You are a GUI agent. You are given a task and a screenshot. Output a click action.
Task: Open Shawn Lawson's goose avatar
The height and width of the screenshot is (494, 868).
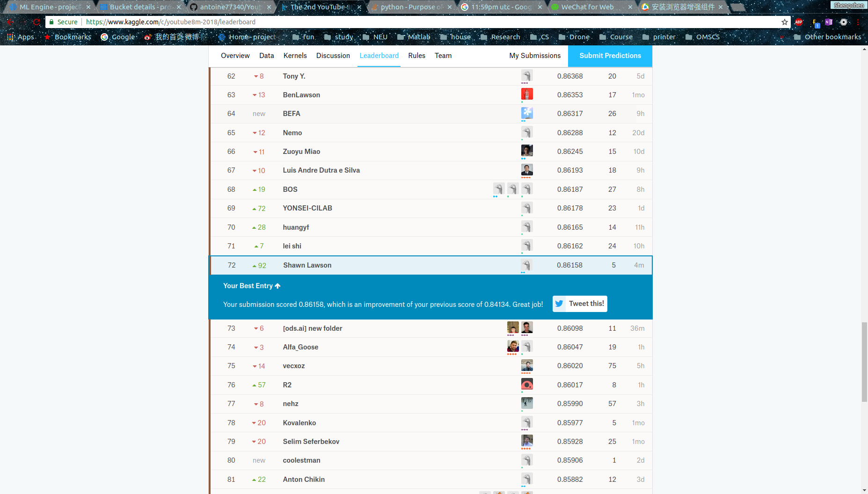click(526, 265)
